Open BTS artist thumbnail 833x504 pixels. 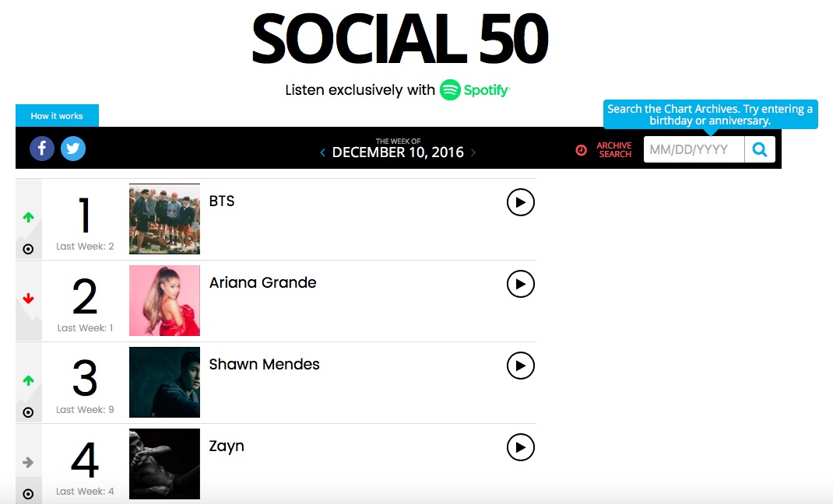(x=164, y=219)
